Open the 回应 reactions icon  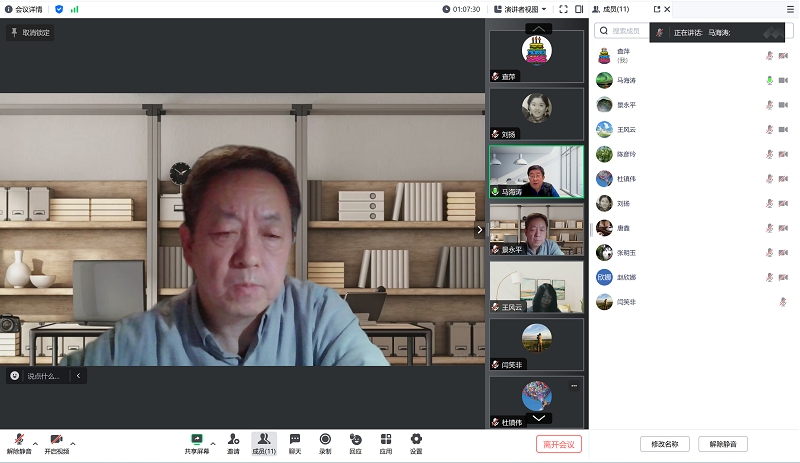pos(355,440)
